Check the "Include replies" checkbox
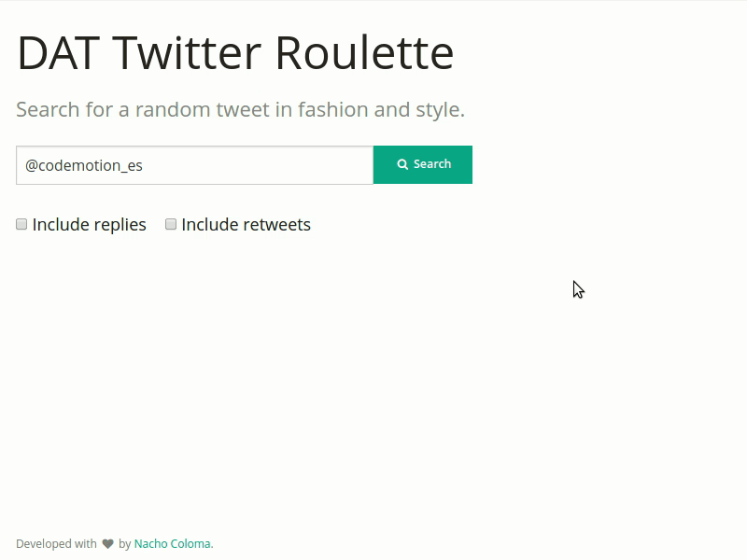The image size is (747, 560). pos(21,224)
